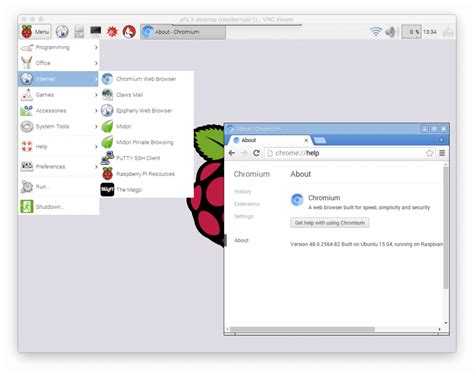The image size is (474, 374).
Task: Open a new tab in Chromium
Action: (320, 140)
